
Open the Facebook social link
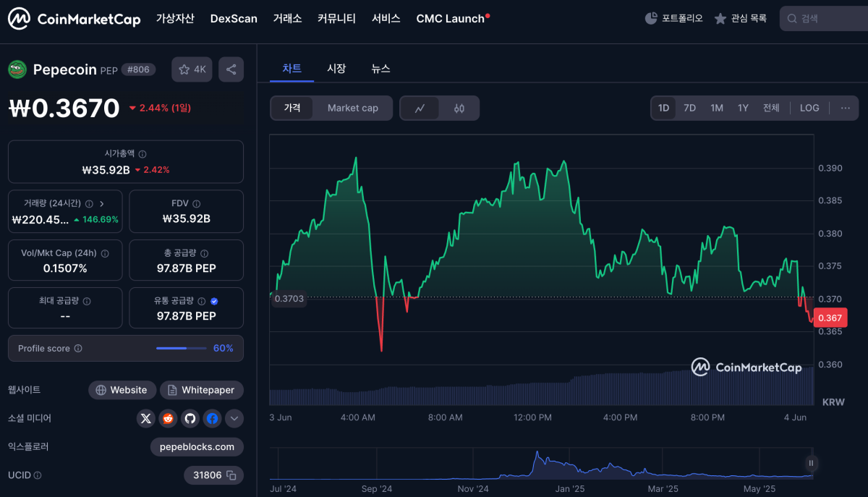[x=212, y=418]
